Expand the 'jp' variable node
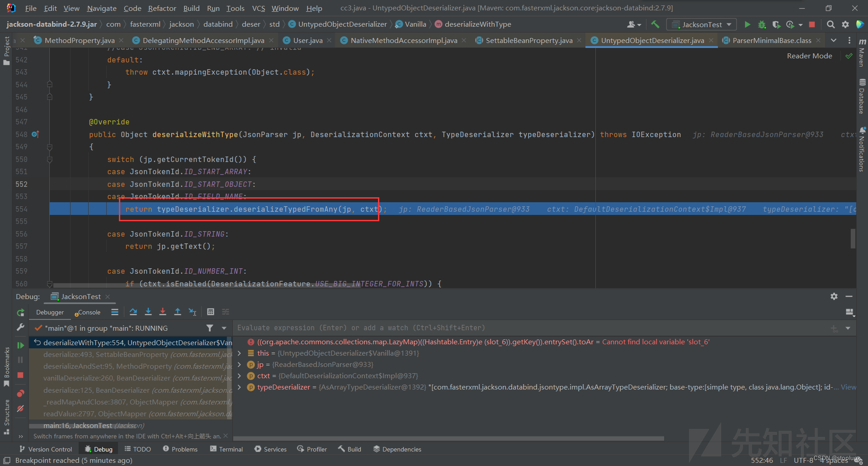868x466 pixels. point(239,365)
